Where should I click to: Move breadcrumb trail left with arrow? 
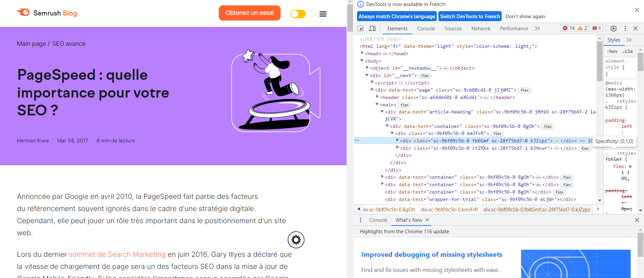point(359,209)
